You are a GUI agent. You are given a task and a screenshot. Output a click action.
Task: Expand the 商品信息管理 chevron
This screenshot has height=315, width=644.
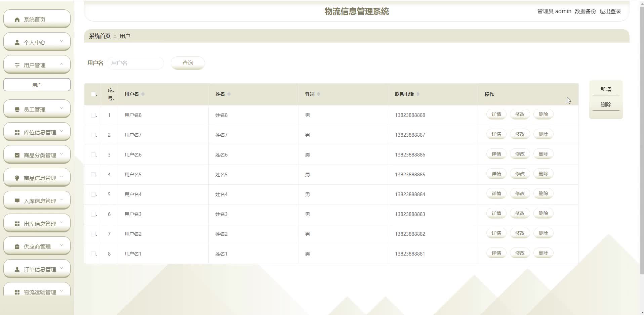[x=62, y=177]
